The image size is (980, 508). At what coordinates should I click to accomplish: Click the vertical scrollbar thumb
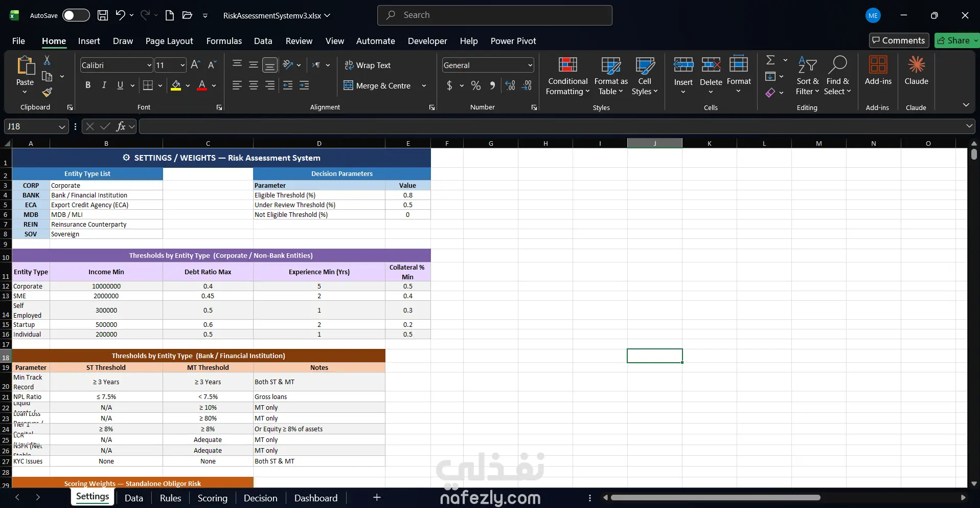coord(974,154)
